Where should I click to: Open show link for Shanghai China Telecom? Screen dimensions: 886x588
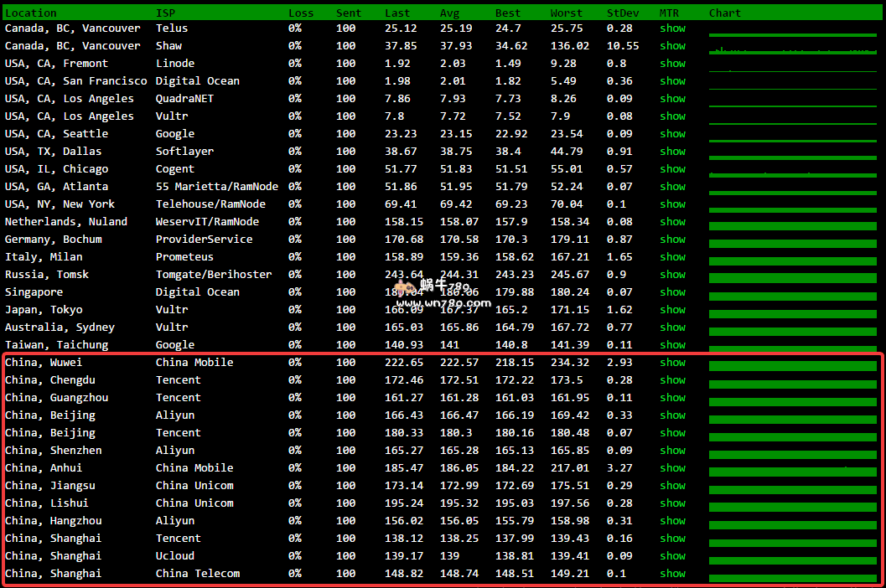672,573
